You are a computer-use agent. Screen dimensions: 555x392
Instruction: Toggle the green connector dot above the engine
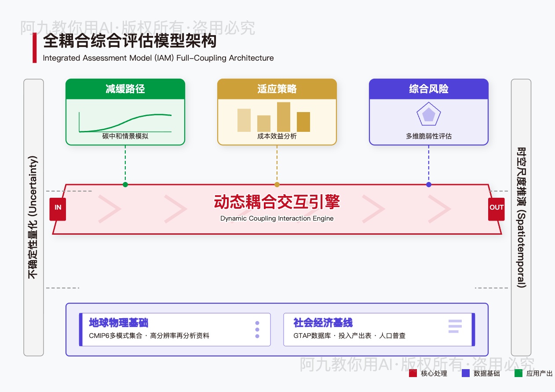(x=125, y=185)
